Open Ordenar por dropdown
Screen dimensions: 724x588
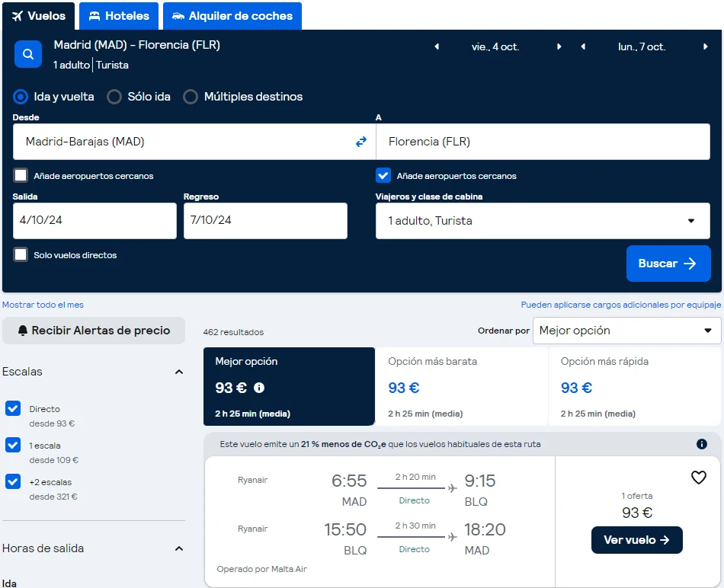[x=626, y=331]
